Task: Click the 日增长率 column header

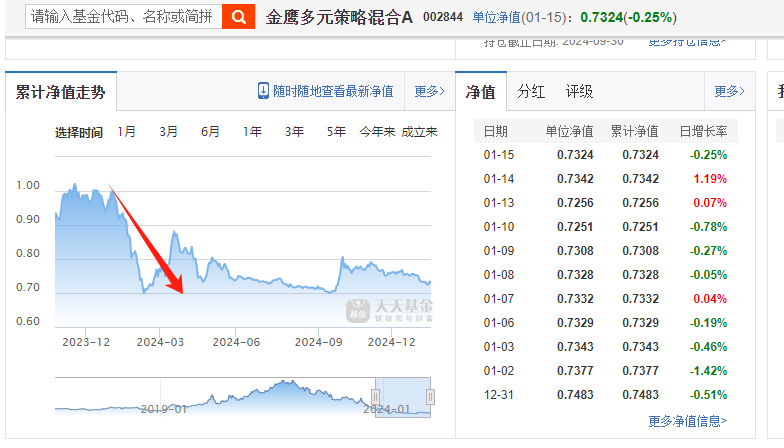Action: [704, 132]
